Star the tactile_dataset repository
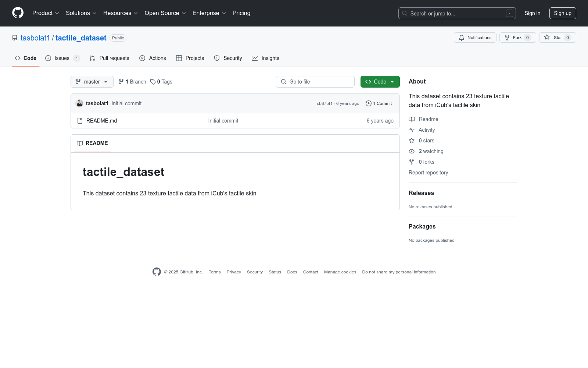 (x=557, y=38)
